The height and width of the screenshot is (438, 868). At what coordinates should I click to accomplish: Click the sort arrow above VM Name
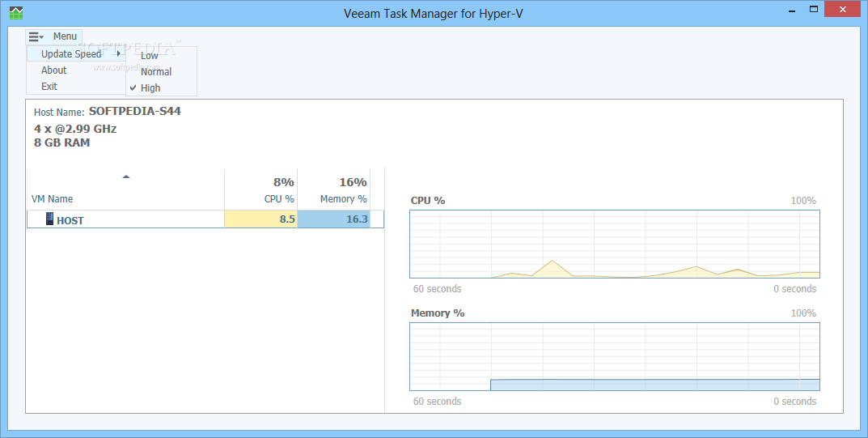click(126, 176)
